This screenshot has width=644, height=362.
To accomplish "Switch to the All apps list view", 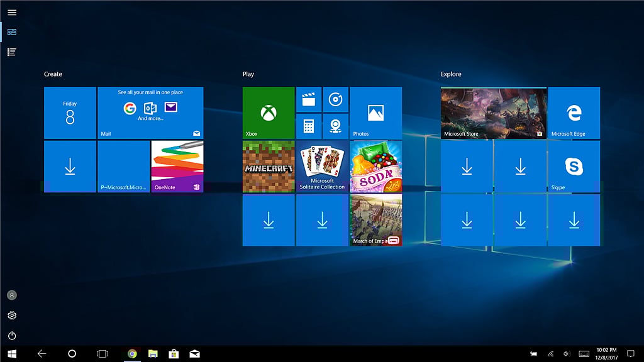I will click(x=12, y=52).
